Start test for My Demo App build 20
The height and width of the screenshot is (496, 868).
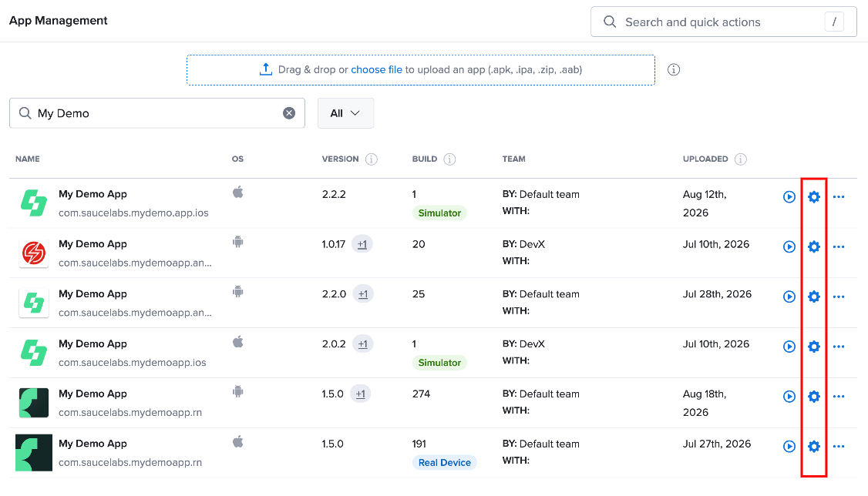pos(789,246)
